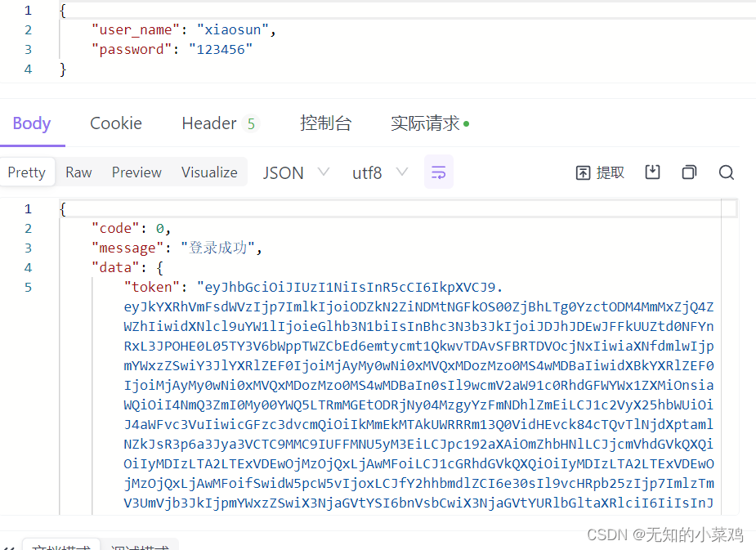The height and width of the screenshot is (550, 756).
Task: Click the "code" key in response
Action: 115,229
